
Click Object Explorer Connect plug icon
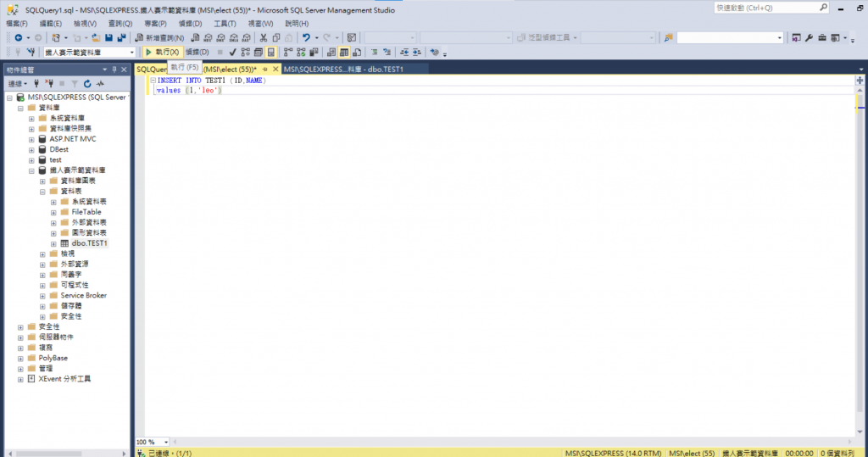pos(36,84)
